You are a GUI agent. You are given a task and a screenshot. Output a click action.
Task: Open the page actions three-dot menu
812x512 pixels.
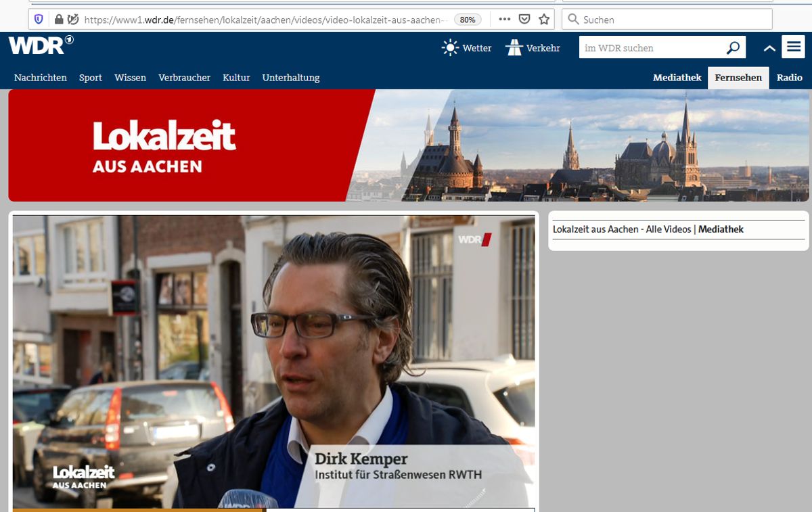point(504,20)
